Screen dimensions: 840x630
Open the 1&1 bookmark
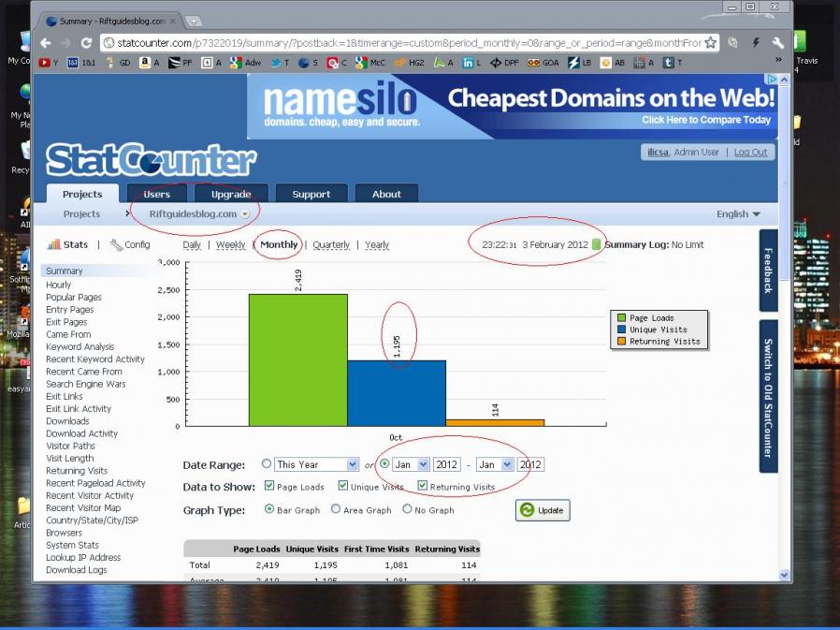(81, 63)
